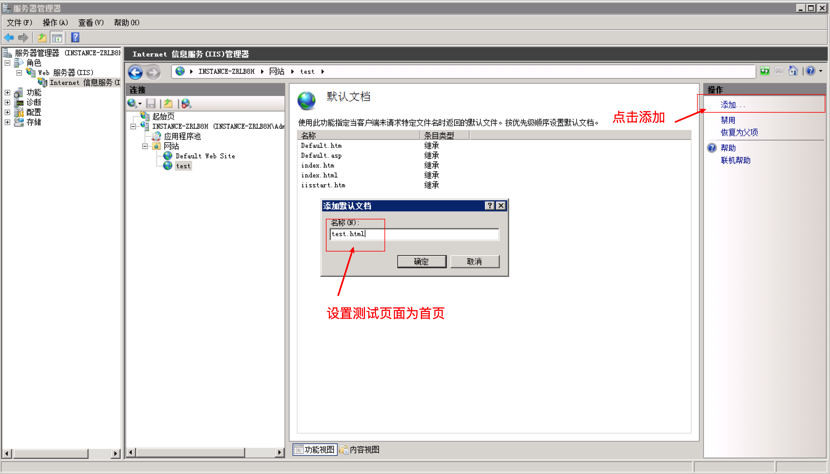Select 应用程序池 in Connections tree
830x474 pixels.
click(183, 136)
